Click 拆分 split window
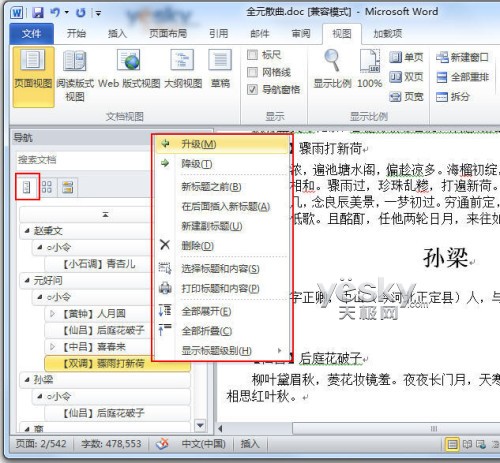Image resolution: width=500 pixels, height=463 pixels. tap(453, 97)
